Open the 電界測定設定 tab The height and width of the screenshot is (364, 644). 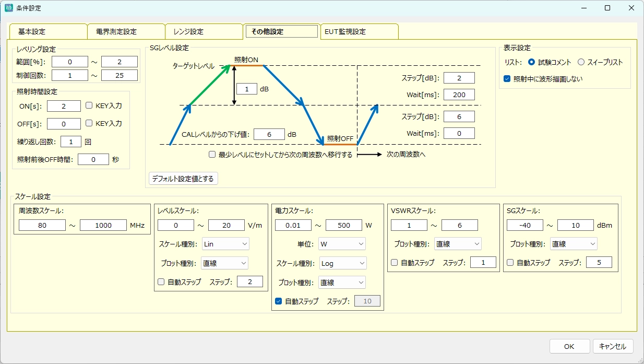coord(126,31)
